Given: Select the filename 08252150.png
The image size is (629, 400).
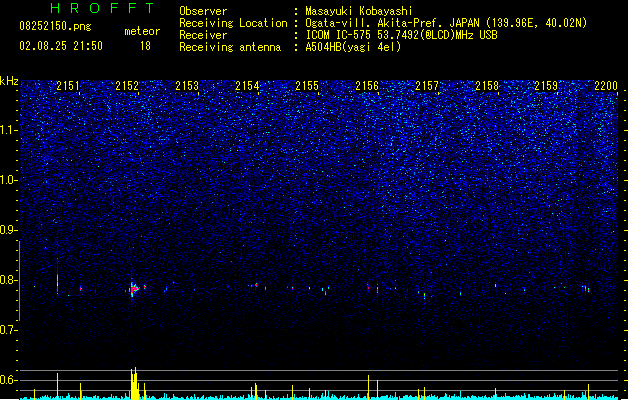Looking at the screenshot, I should (55, 26).
